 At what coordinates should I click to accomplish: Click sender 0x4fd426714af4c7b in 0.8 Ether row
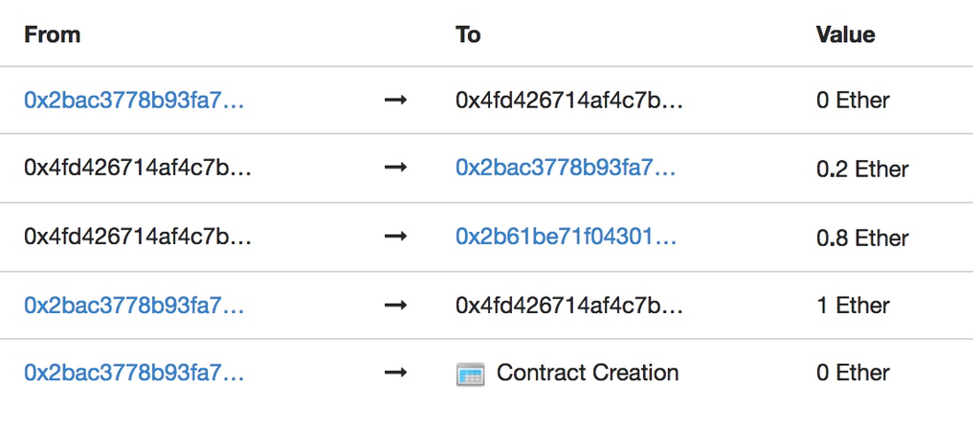138,237
